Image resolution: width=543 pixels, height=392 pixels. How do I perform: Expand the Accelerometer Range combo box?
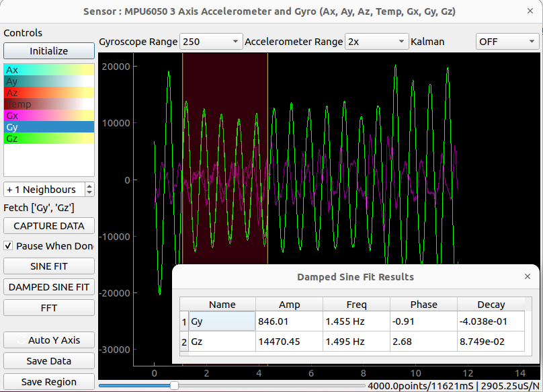(x=376, y=42)
